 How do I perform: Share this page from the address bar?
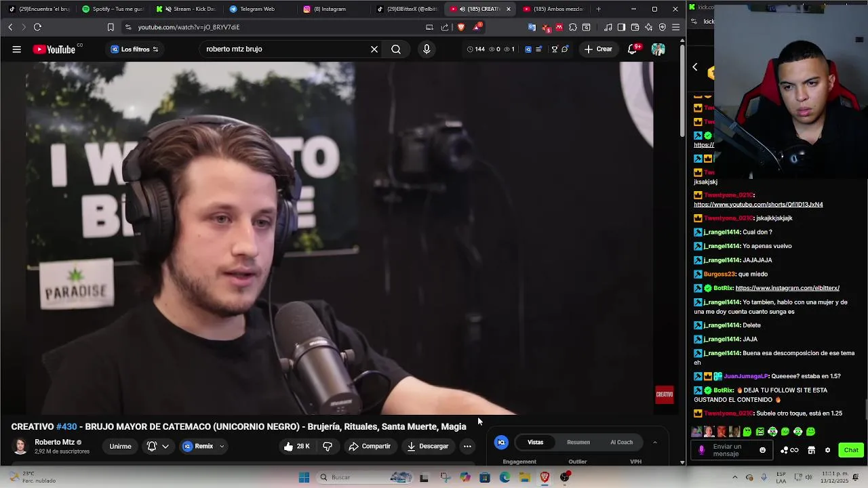coord(445,27)
